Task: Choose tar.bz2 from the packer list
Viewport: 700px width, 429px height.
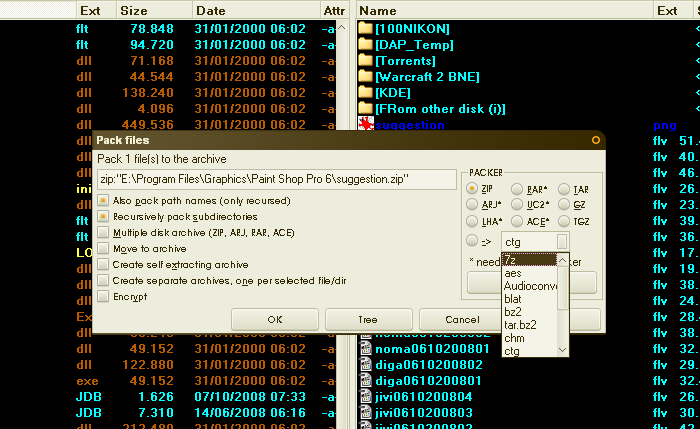Action: (x=529, y=325)
